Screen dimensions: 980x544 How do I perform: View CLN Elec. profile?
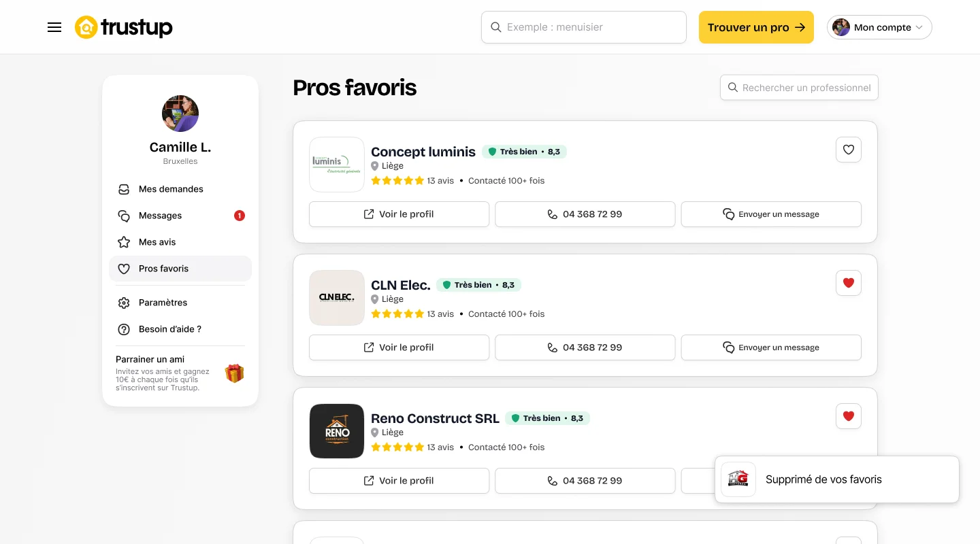[399, 347]
